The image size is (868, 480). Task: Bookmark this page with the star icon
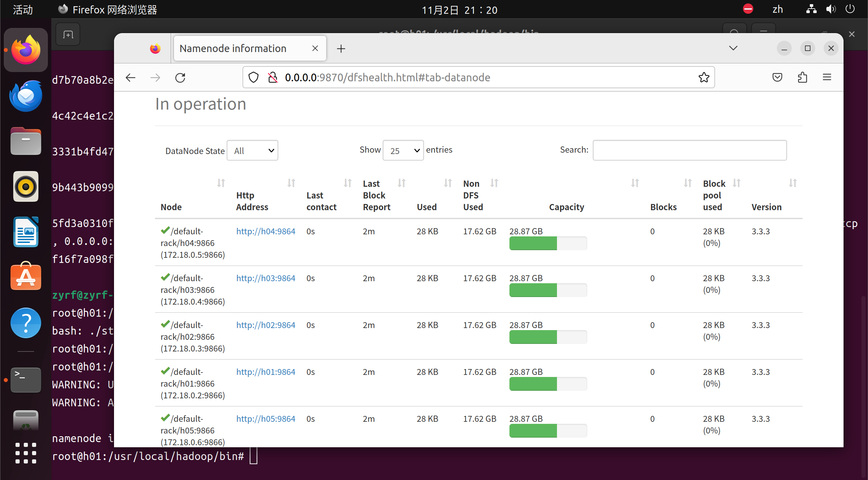704,78
